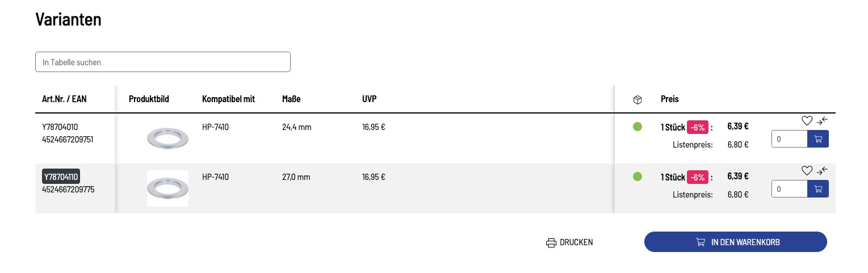Select highlighted article number Y78704110
The image size is (868, 273).
tap(61, 177)
